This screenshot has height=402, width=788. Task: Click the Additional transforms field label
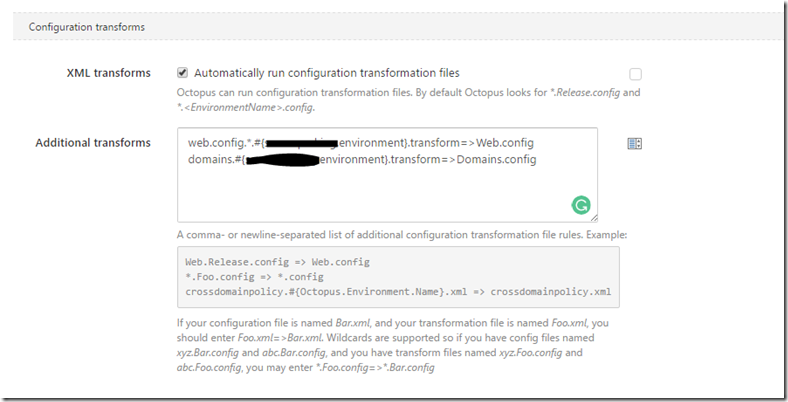click(x=93, y=143)
